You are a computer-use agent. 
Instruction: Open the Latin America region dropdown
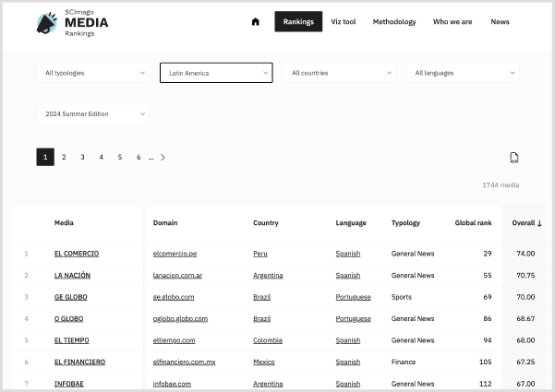point(216,73)
